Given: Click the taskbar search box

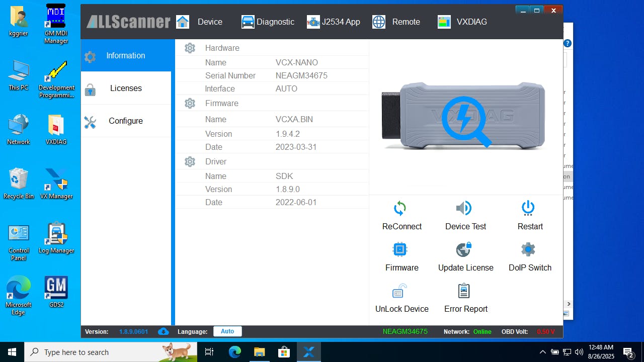Looking at the screenshot, I should [x=111, y=352].
